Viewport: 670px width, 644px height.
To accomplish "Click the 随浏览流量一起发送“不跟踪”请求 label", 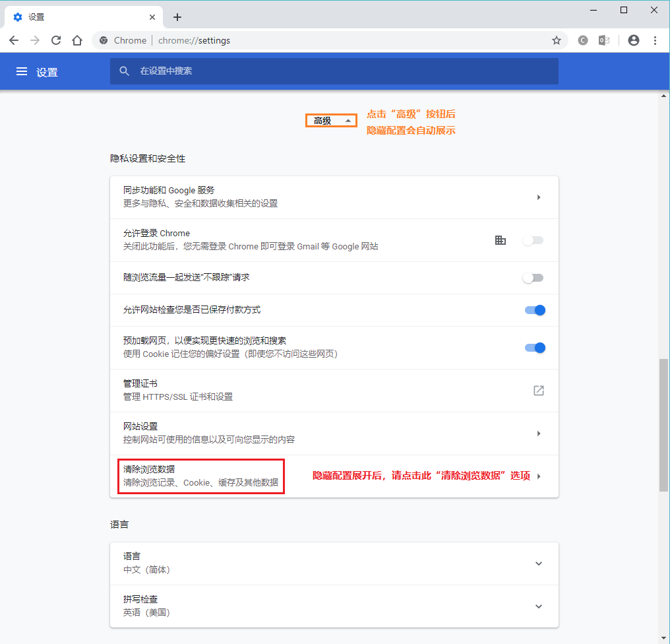I will point(187,278).
